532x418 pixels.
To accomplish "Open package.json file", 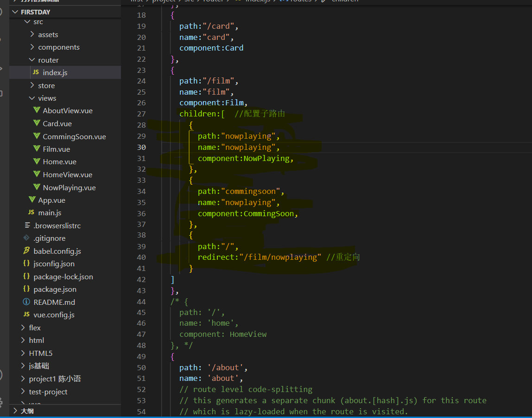I will tap(55, 289).
